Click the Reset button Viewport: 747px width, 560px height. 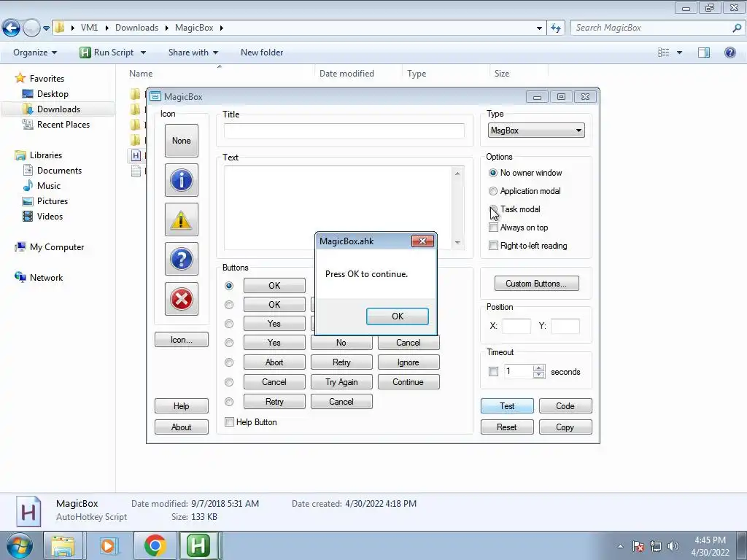click(x=507, y=427)
